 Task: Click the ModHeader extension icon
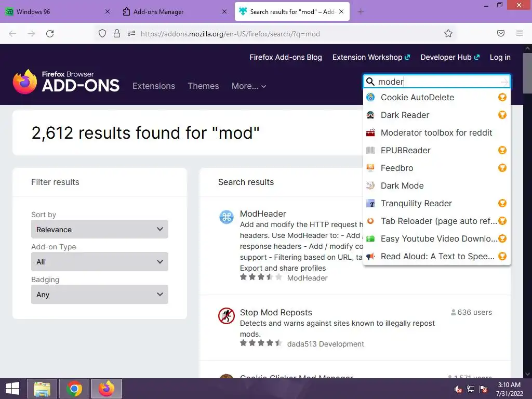point(227,217)
